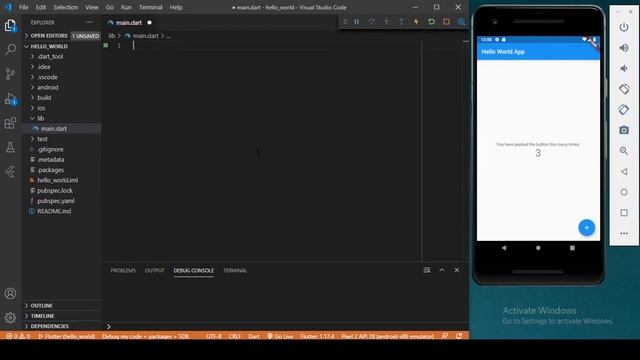640x360 pixels.
Task: Click Step Over in debug toolbar
Action: tap(371, 22)
